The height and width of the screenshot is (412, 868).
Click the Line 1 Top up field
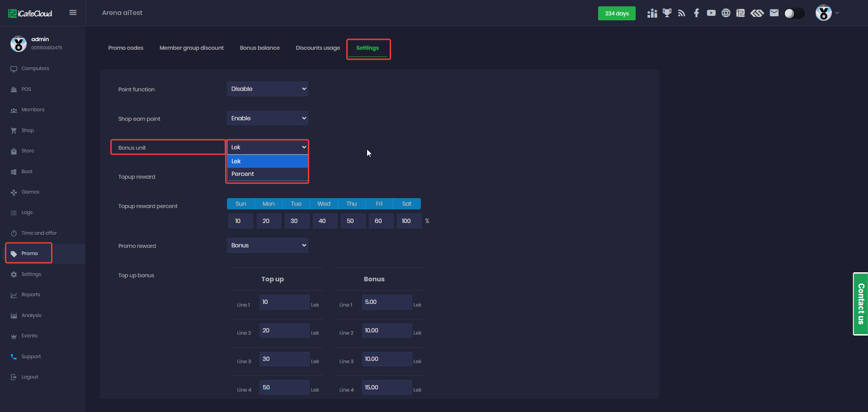284,302
